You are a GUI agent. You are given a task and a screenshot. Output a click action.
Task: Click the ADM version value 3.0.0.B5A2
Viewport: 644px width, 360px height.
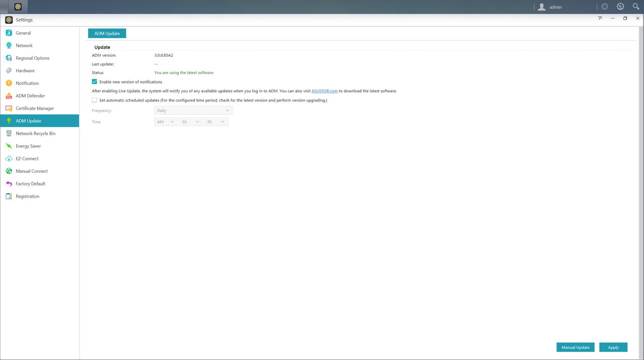click(164, 55)
